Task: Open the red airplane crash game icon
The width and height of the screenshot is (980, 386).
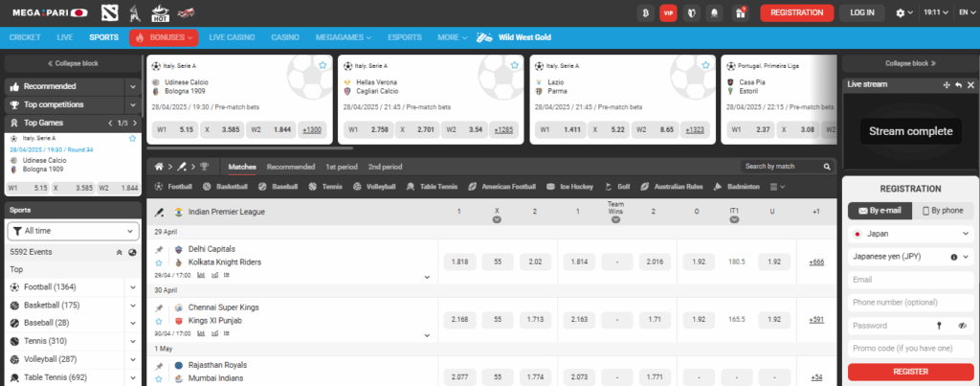Action: [x=187, y=11]
